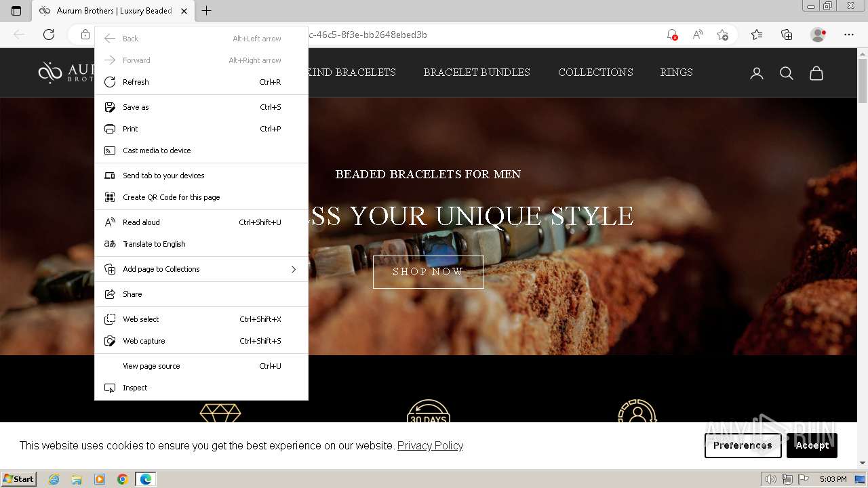Open BRACELET BUNDLES navigation link
This screenshot has width=868, height=488.
point(477,73)
